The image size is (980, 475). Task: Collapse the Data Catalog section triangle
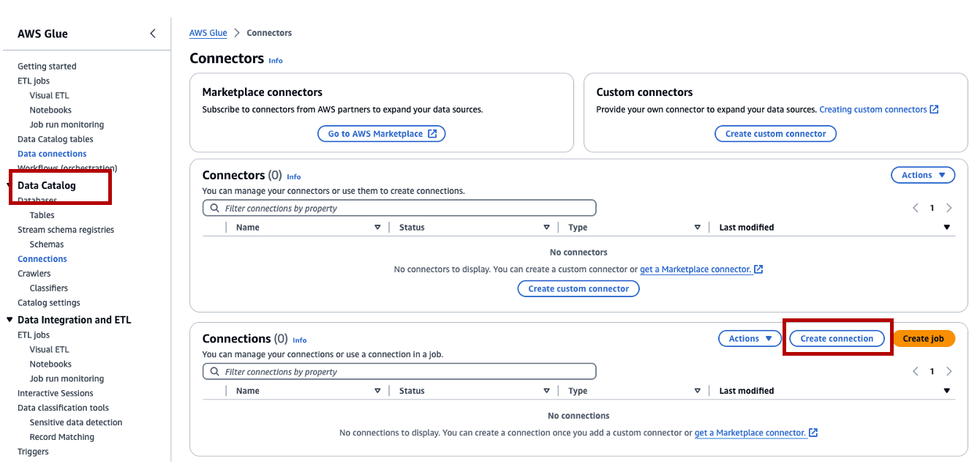[x=9, y=186]
